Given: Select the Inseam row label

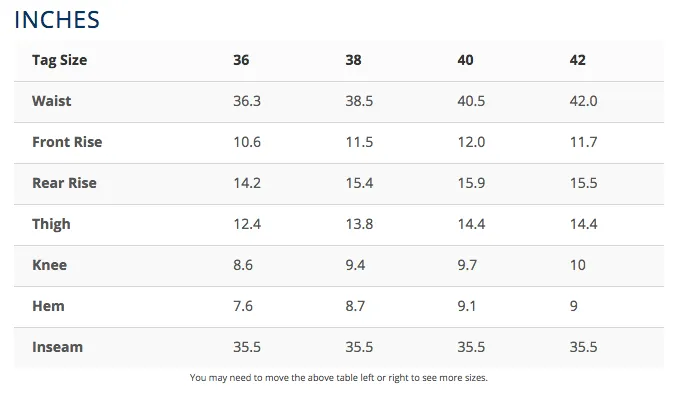Looking at the screenshot, I should (57, 347).
